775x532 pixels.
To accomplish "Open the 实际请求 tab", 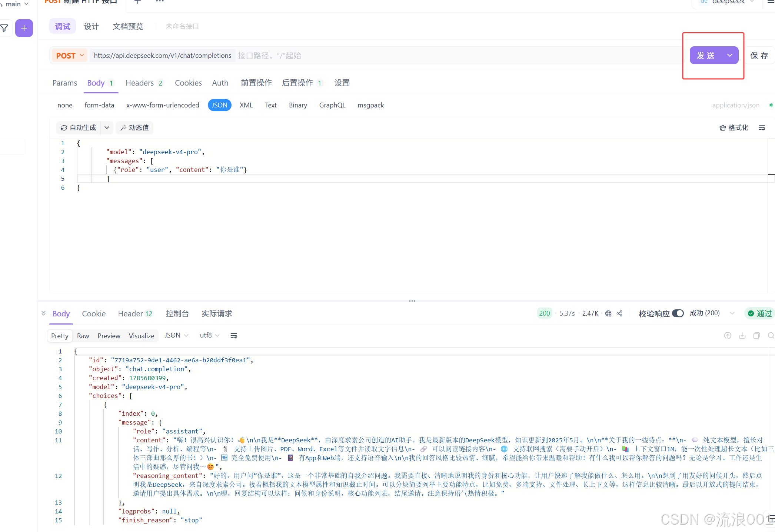I will tap(217, 314).
